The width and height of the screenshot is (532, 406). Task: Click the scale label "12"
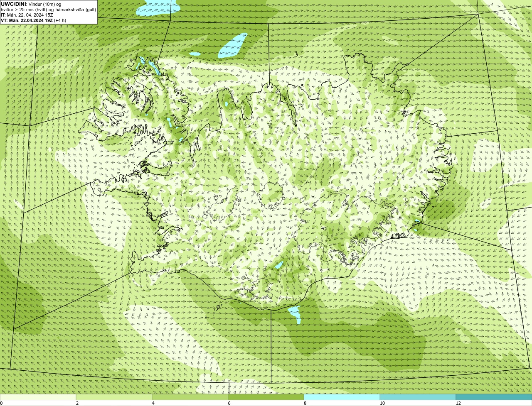pyautogui.click(x=458, y=403)
